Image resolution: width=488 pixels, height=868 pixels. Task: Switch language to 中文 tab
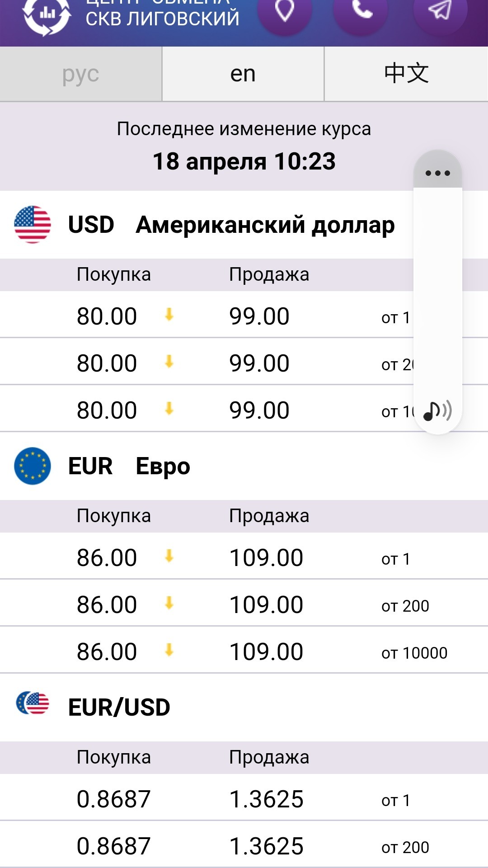406,74
